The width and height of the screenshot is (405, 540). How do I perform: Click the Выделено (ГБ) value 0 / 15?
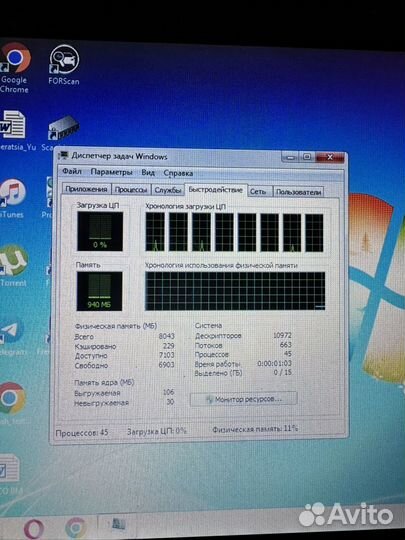(282, 372)
